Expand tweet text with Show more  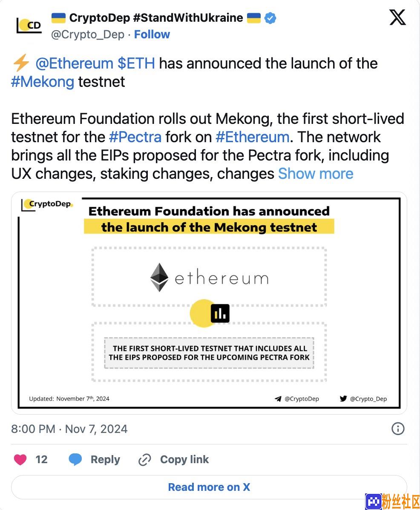[316, 174]
